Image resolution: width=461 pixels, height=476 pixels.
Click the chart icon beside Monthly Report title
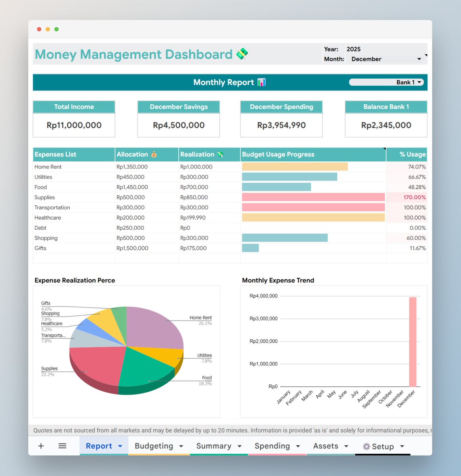(x=261, y=82)
